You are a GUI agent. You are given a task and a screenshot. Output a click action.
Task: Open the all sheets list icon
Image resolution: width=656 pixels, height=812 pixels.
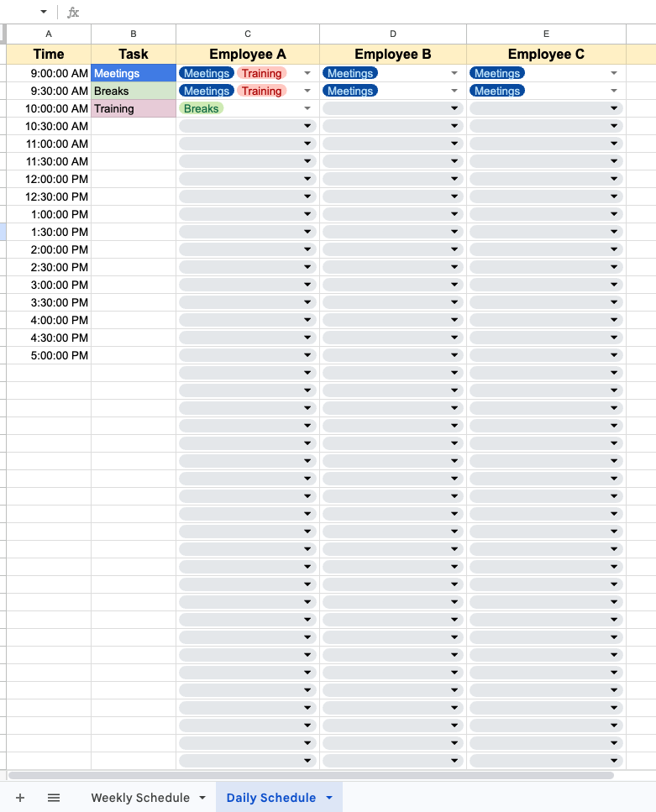tap(54, 798)
